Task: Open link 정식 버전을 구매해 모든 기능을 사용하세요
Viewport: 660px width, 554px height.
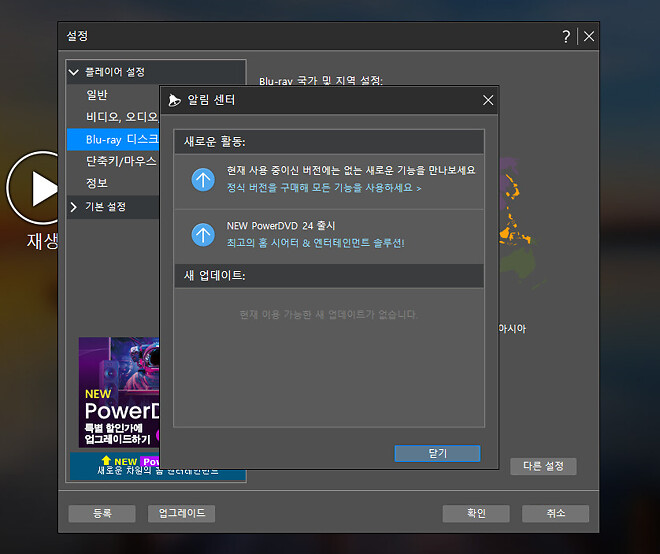Action: click(324, 188)
